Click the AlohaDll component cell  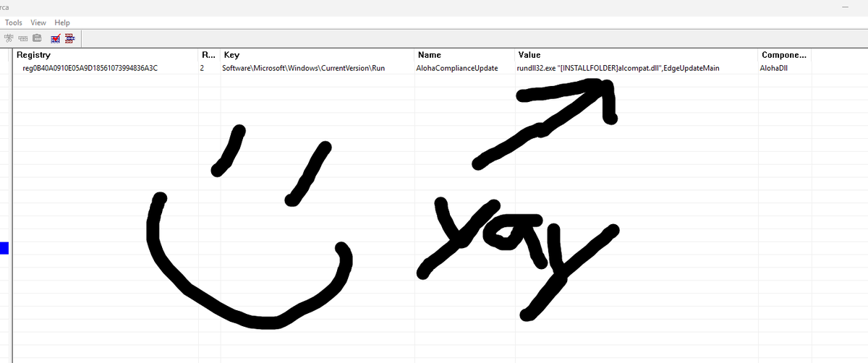[x=774, y=68]
